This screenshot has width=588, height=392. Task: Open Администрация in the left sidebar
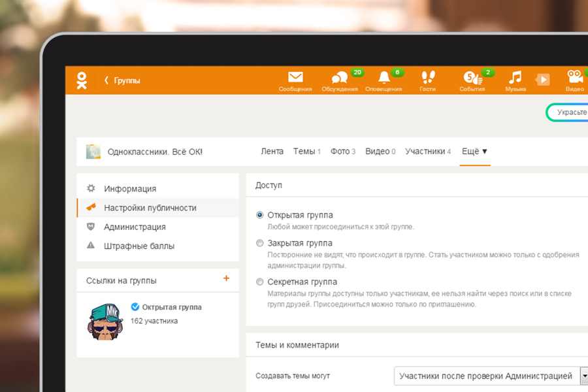[135, 227]
